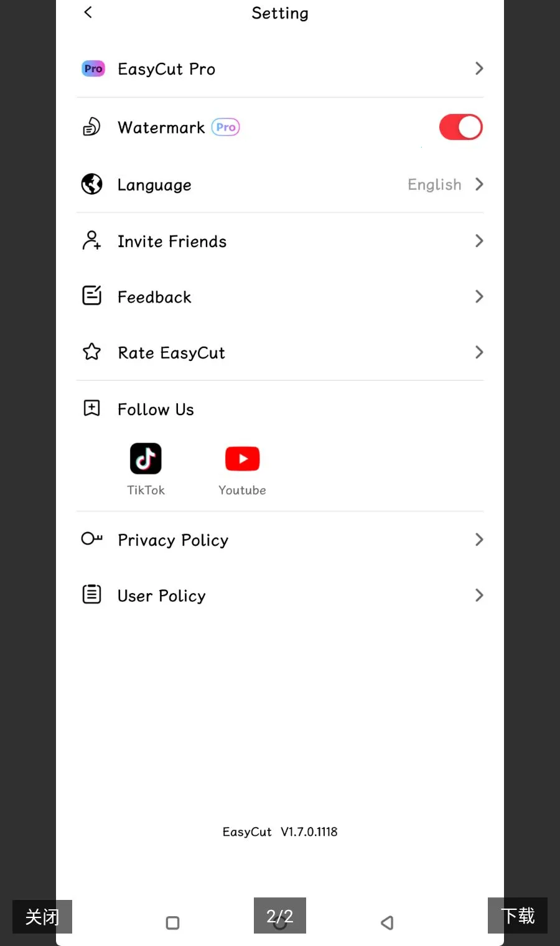Tap the Android recents square button
This screenshot has height=946, width=560.
click(173, 922)
